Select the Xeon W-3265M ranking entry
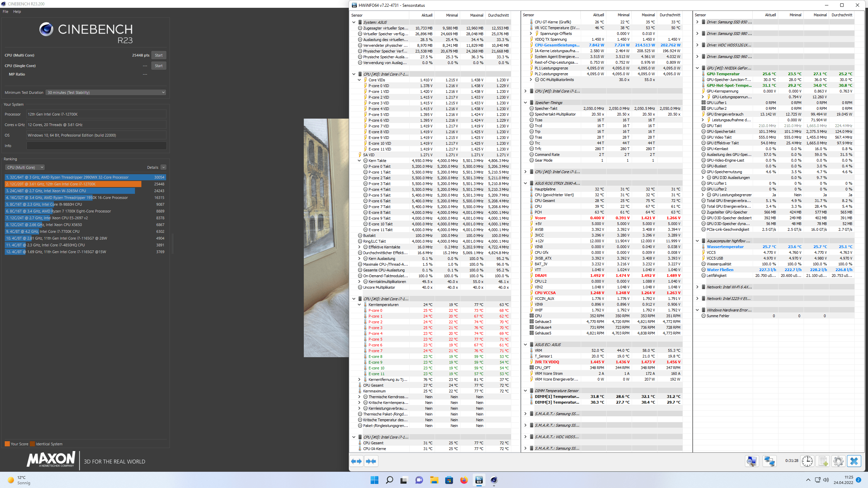The height and width of the screenshot is (488, 868). (85, 191)
